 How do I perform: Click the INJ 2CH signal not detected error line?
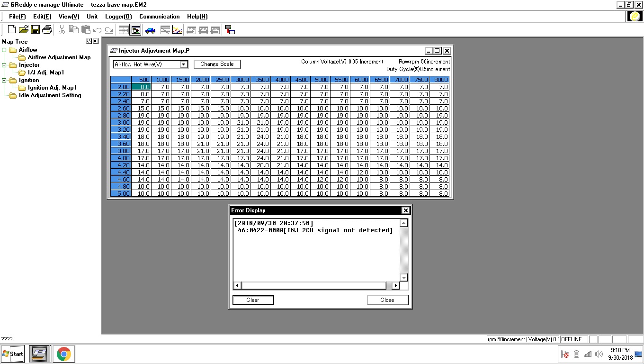(315, 230)
